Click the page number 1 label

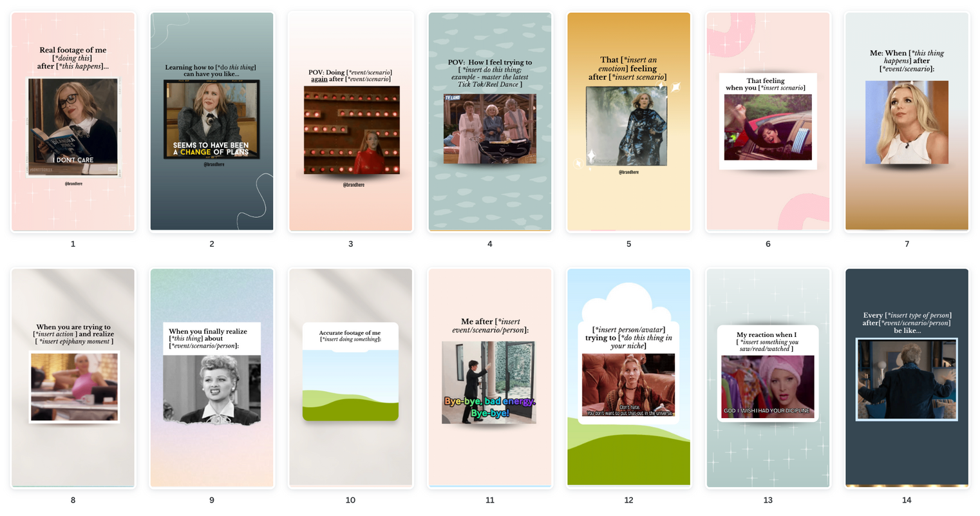73,244
